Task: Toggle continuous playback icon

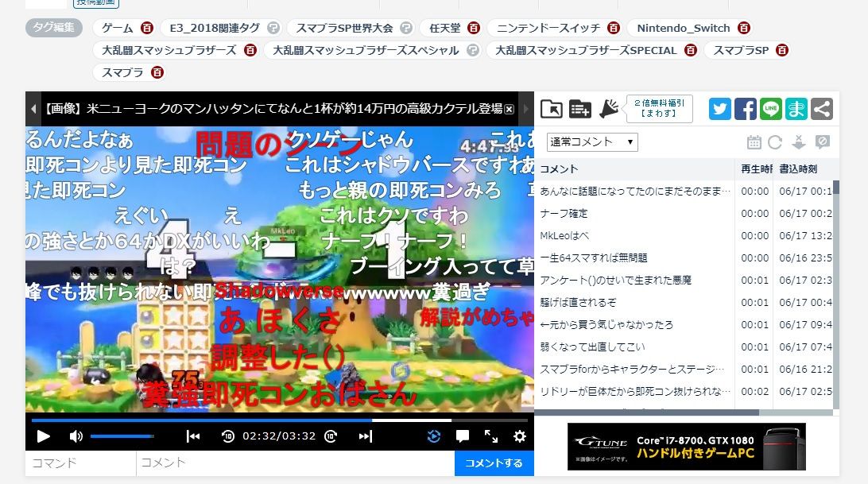Action: (x=434, y=436)
